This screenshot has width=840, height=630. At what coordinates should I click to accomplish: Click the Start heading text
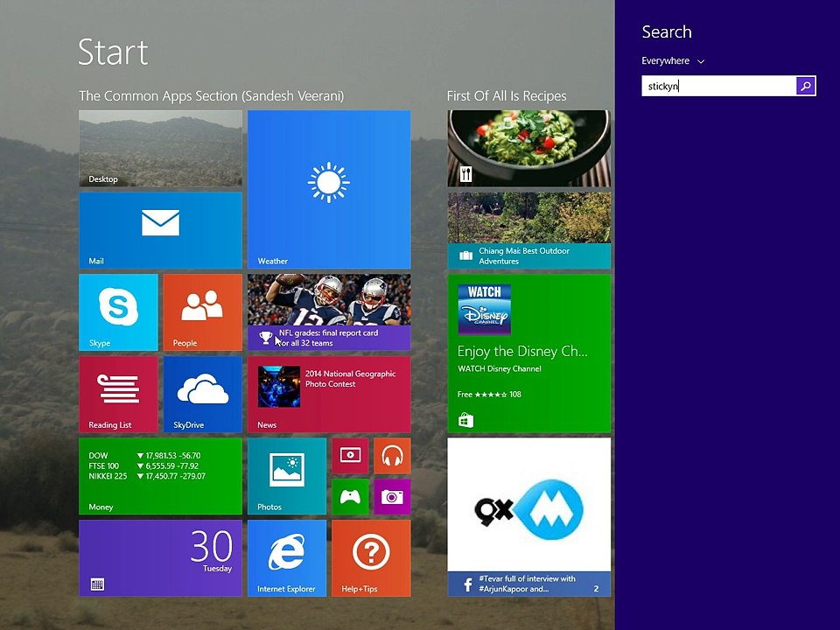113,52
